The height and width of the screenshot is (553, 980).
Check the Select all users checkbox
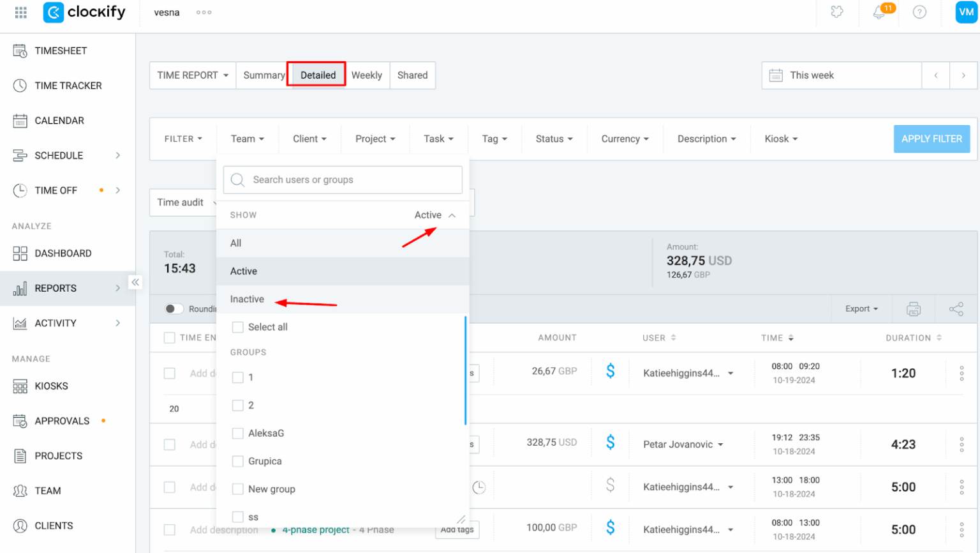238,326
